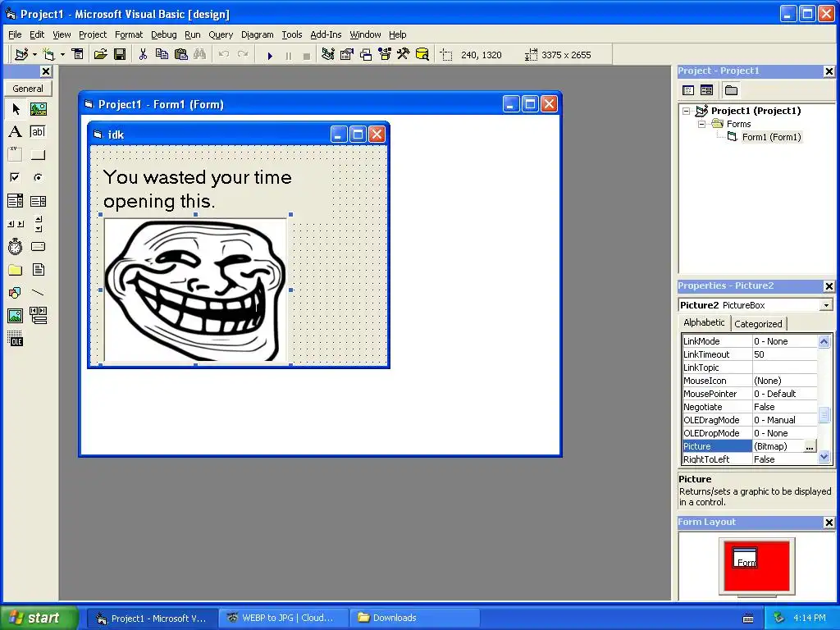Select the Pointer tool in the toolbox
Image resolution: width=840 pixels, height=630 pixels.
(16, 109)
